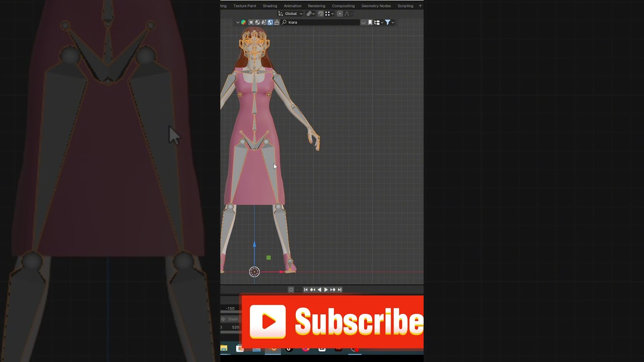The image size is (644, 362).
Task: Open the pivot point options icon
Action: (310, 14)
